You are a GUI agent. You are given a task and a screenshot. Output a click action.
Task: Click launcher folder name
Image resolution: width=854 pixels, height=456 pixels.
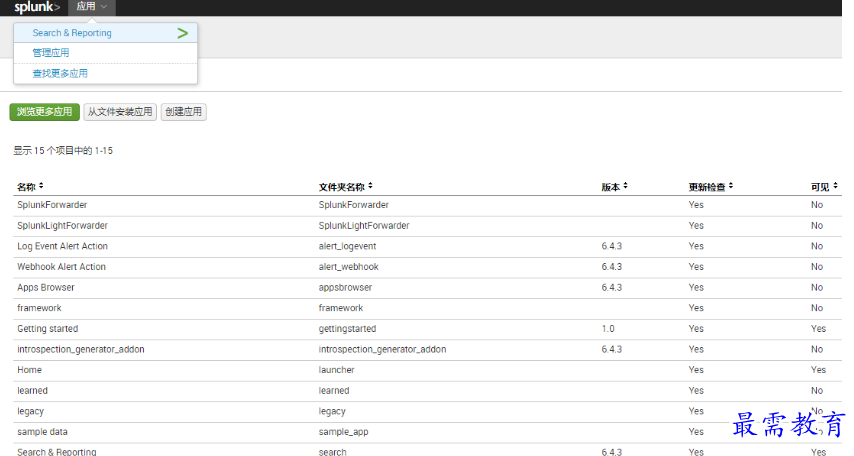point(337,370)
